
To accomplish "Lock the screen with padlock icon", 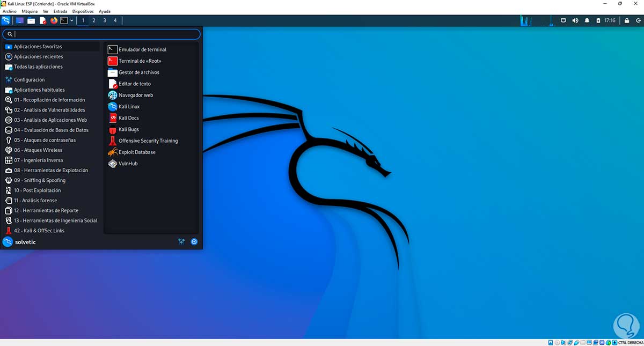I will (626, 20).
